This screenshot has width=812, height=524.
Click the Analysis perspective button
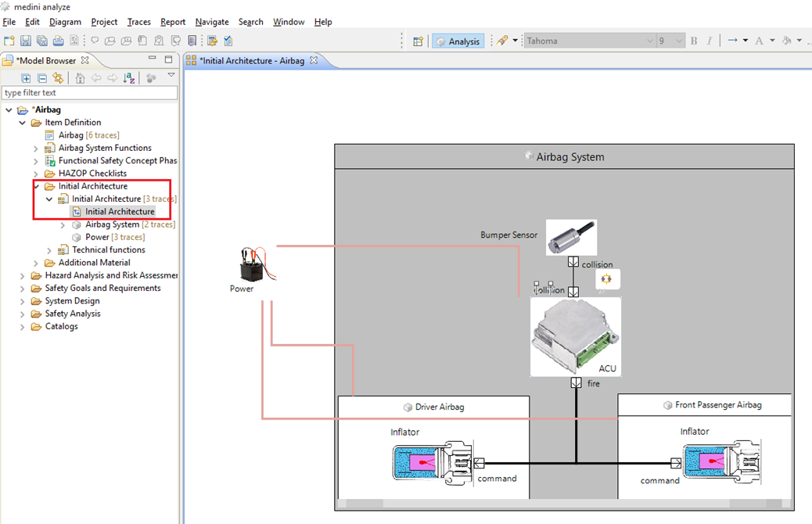pyautogui.click(x=458, y=41)
